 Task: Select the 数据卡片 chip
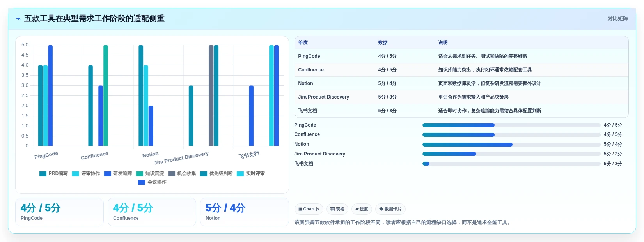tap(390, 209)
